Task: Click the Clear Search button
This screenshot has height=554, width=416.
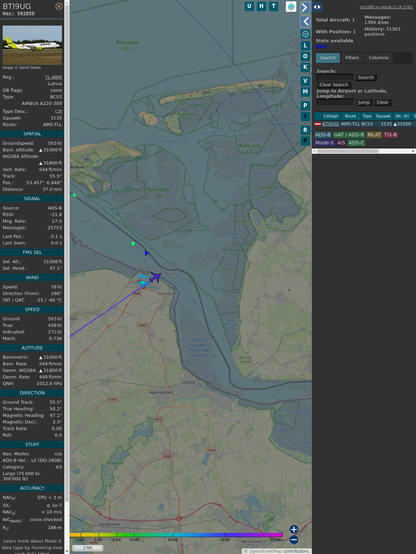Action: point(334,84)
